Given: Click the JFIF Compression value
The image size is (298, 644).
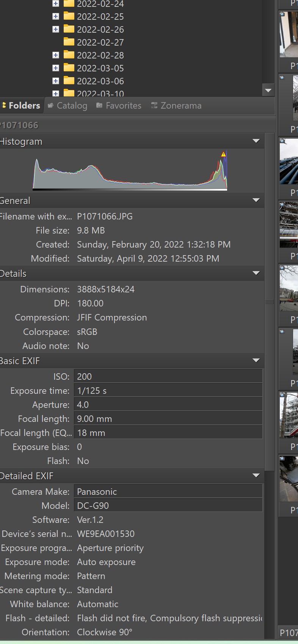Looking at the screenshot, I should tap(112, 317).
